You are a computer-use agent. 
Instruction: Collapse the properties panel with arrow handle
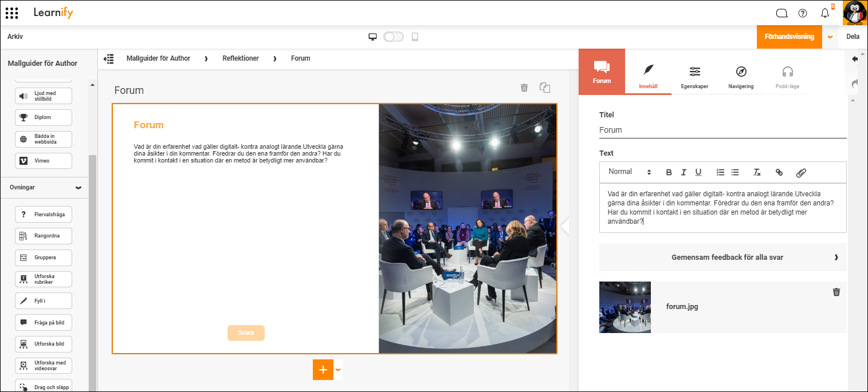click(x=565, y=226)
